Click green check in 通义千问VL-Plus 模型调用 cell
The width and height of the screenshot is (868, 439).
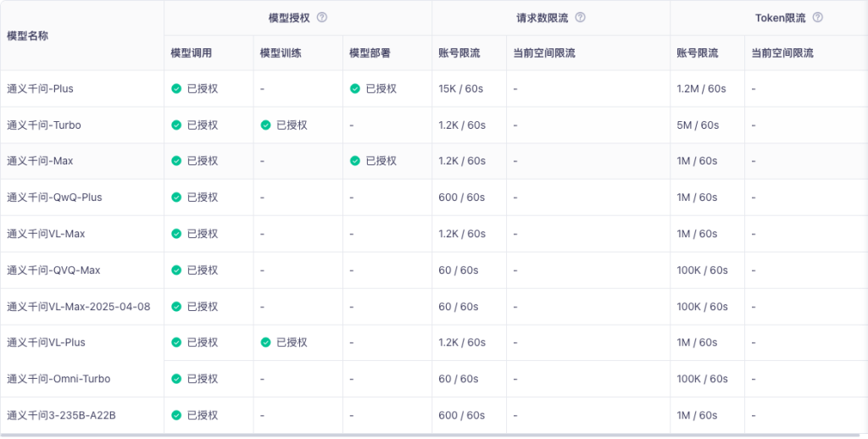tap(176, 342)
